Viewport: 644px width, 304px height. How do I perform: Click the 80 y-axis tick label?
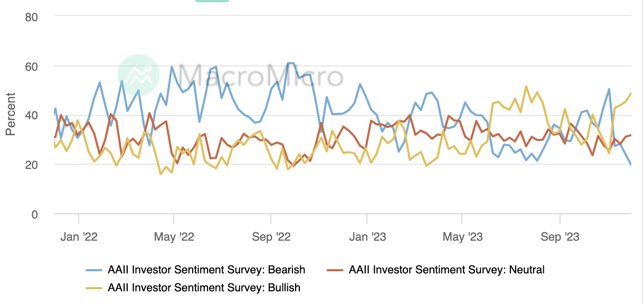coord(31,17)
